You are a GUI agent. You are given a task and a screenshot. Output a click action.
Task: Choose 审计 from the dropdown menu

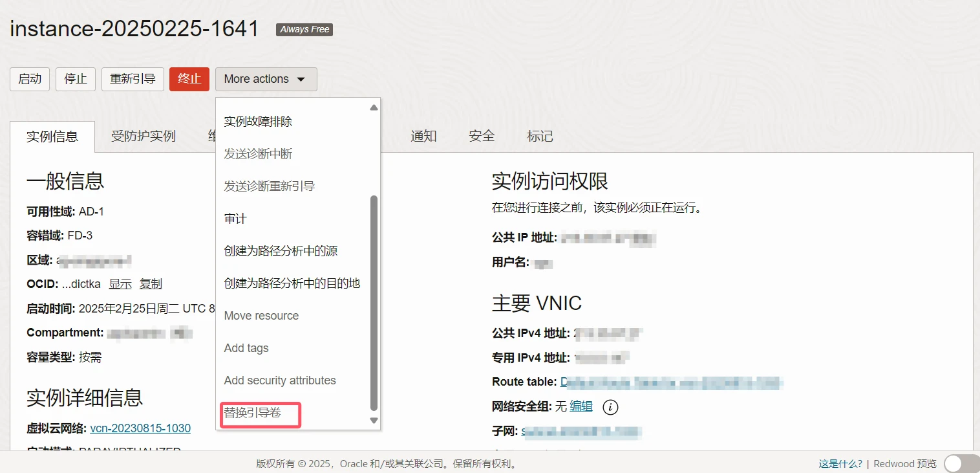tap(235, 219)
